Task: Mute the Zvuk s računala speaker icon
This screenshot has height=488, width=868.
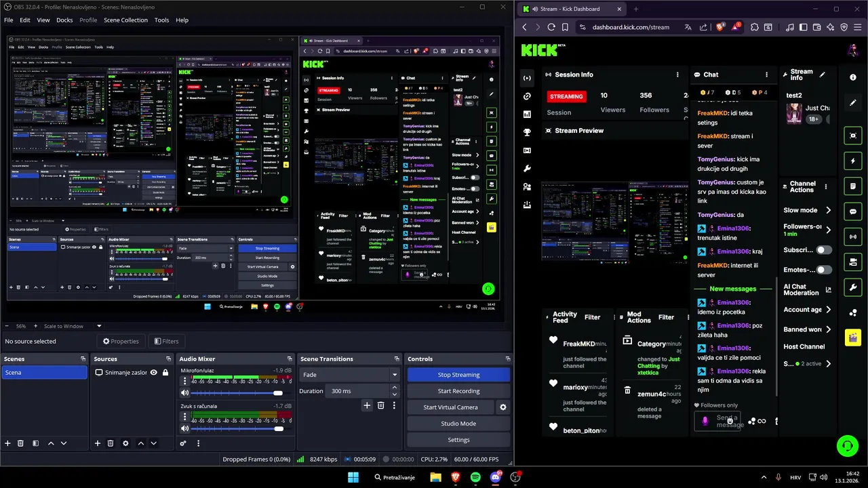Action: point(184,428)
